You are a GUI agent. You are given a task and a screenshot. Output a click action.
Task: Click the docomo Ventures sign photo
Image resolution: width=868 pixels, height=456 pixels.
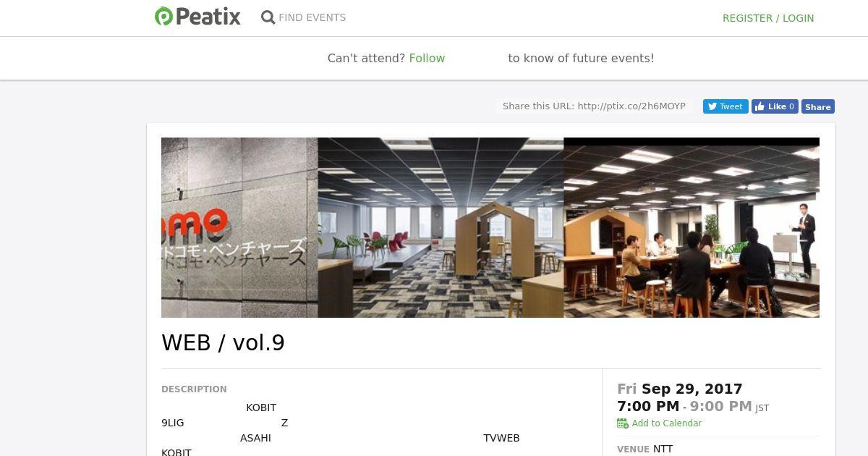pyautogui.click(x=239, y=227)
